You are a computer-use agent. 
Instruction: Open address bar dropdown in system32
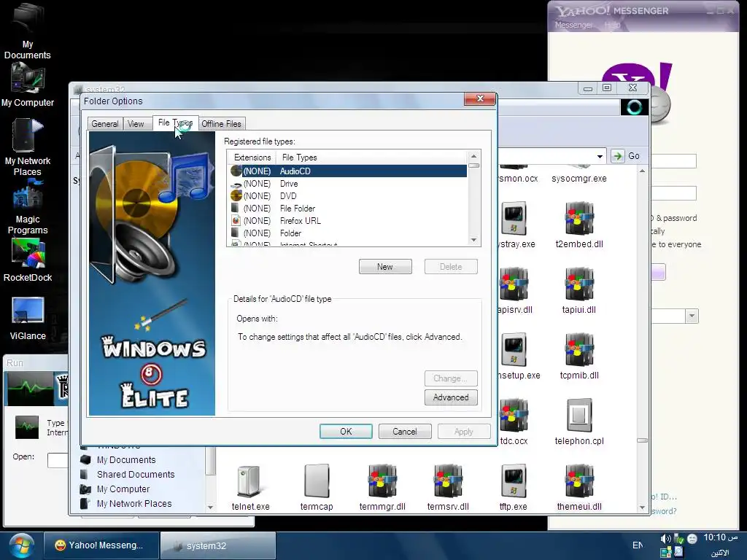click(600, 156)
